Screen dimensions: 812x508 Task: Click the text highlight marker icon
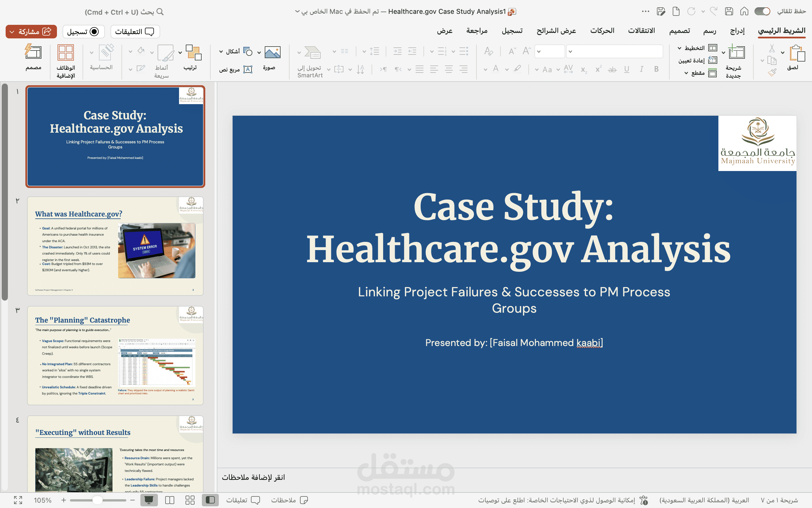517,69
